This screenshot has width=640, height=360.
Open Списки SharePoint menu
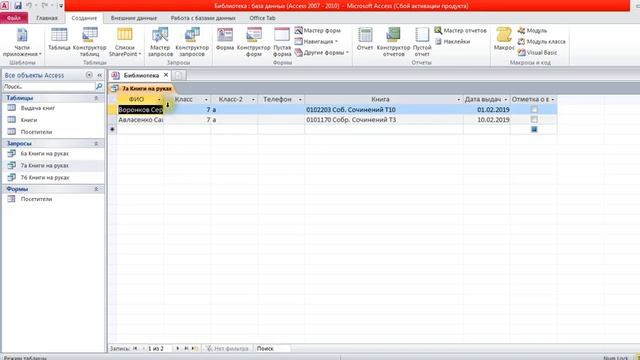pyautogui.click(x=124, y=42)
